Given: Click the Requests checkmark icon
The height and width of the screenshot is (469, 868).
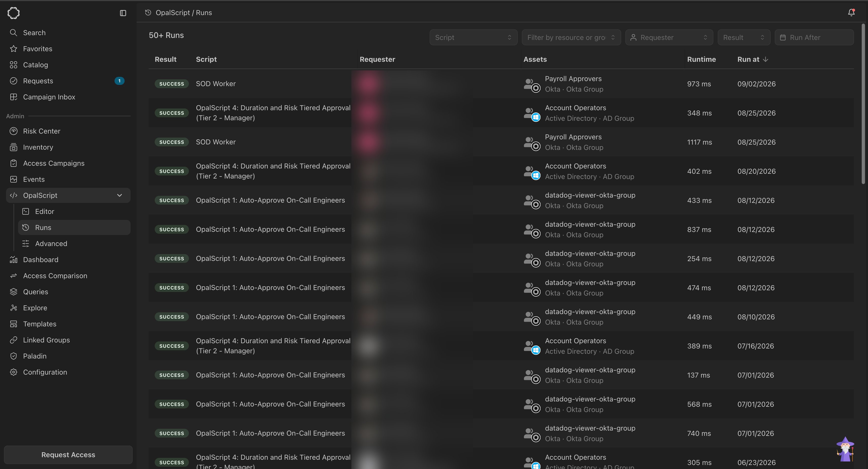Looking at the screenshot, I should [14, 81].
